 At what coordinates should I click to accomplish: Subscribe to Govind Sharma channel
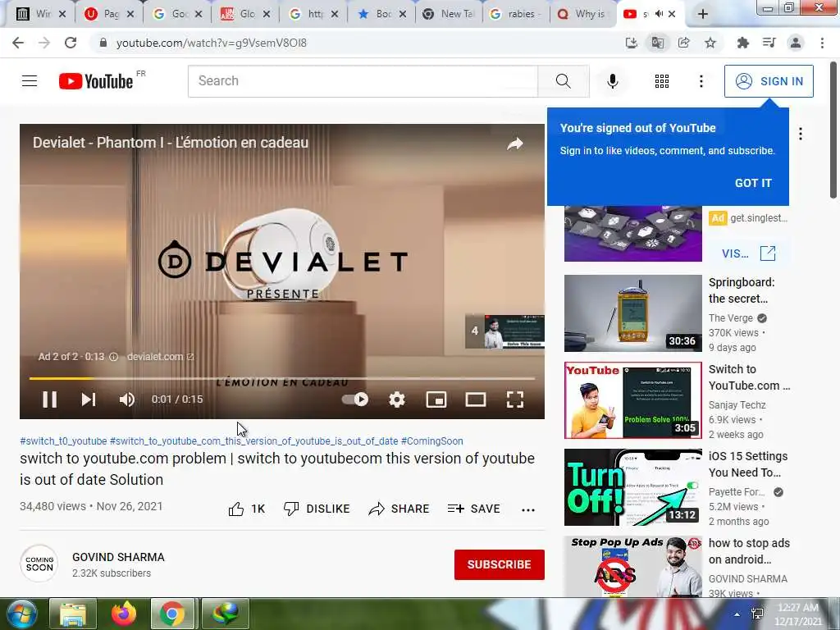(500, 564)
